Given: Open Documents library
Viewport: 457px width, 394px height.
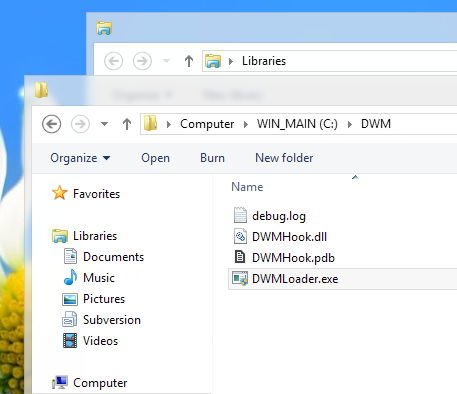Looking at the screenshot, I should click(113, 257).
